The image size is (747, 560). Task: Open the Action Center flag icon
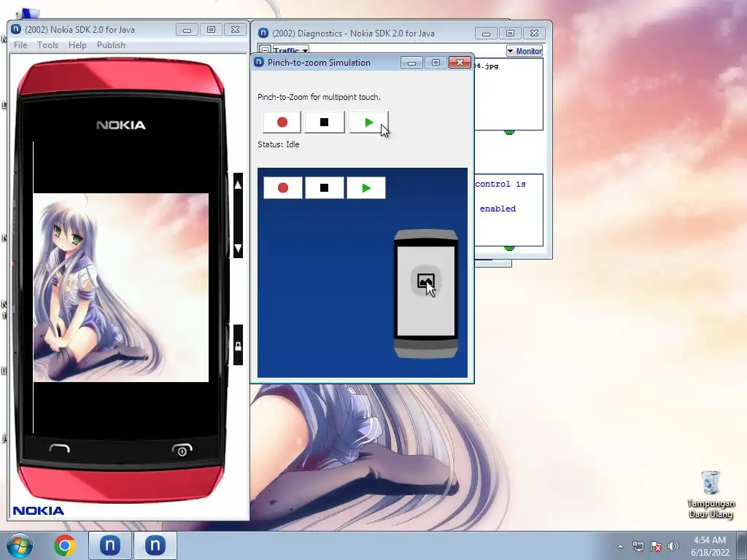[x=656, y=546]
